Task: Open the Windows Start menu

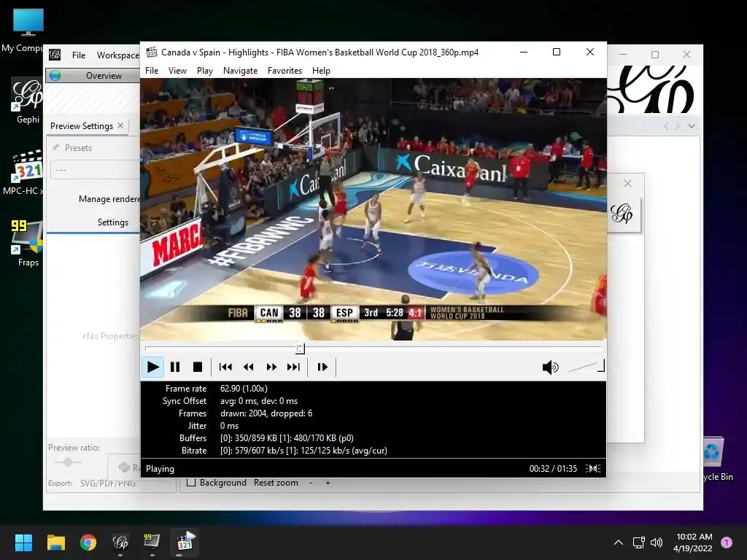Action: 23,542
